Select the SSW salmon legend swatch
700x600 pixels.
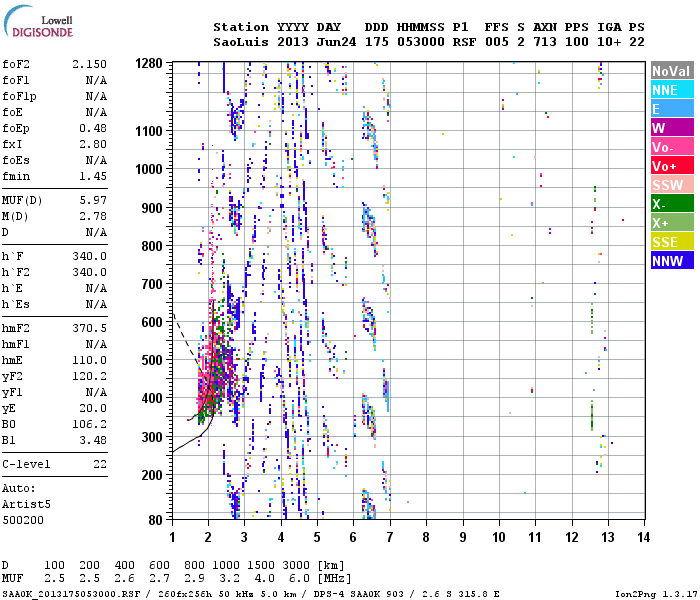coord(672,184)
